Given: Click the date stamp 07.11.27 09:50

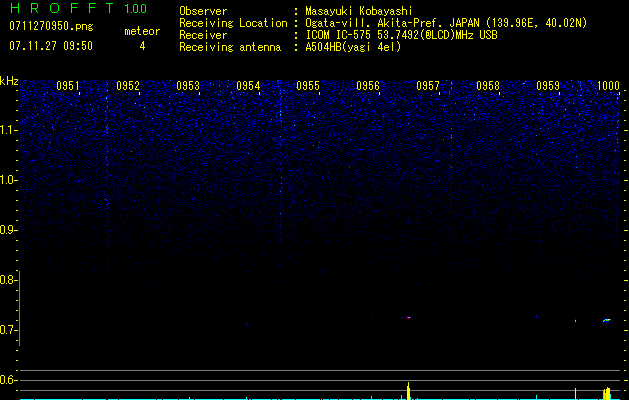Looking at the screenshot, I should click(x=51, y=46).
